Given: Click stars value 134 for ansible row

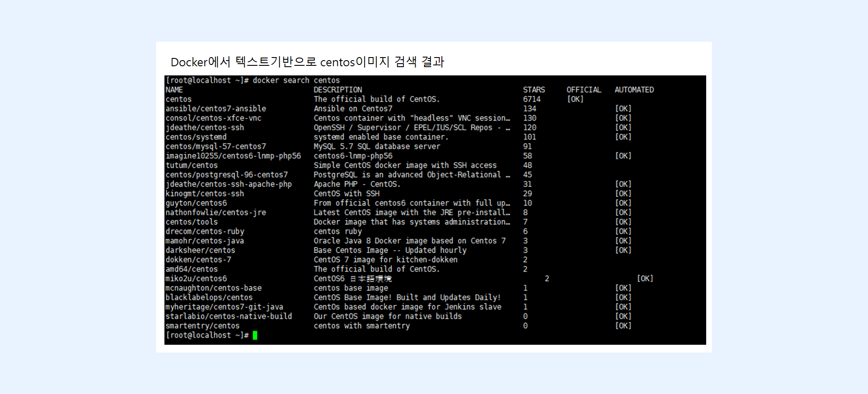Looking at the screenshot, I should 530,109.
